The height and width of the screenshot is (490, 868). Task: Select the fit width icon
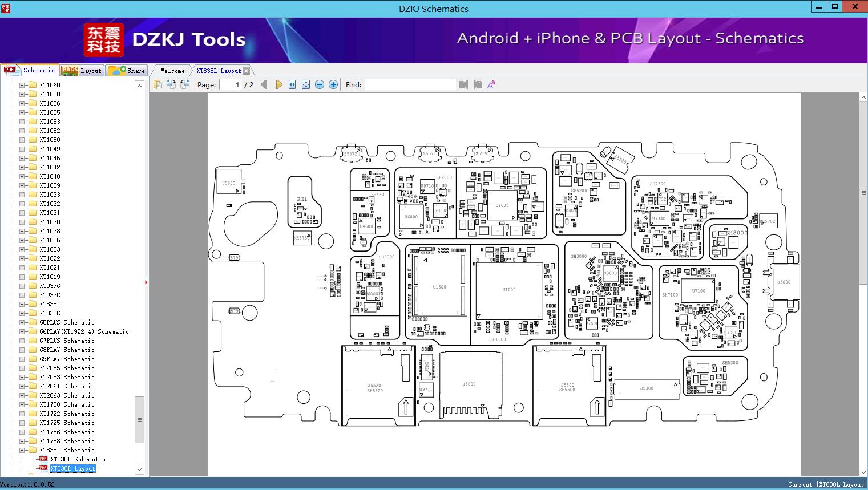pyautogui.click(x=292, y=84)
